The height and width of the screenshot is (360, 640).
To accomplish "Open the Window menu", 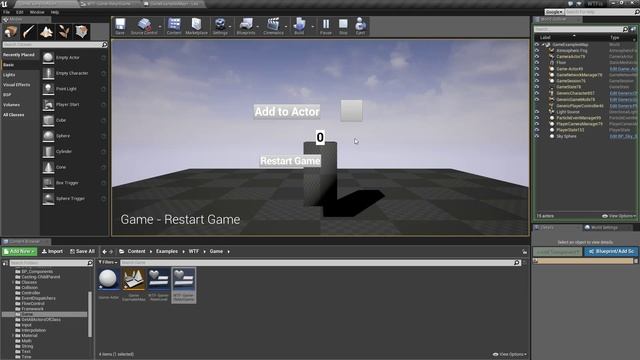I will 37,12.
